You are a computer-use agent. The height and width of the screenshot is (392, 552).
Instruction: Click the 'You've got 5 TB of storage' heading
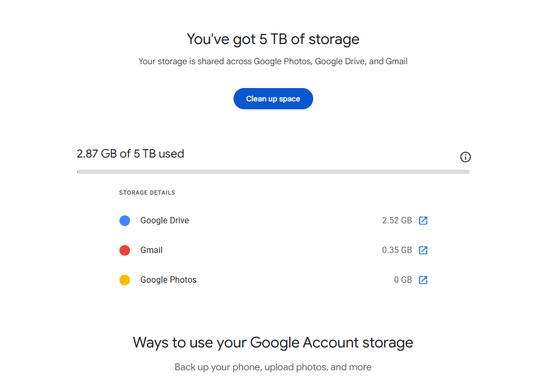[x=273, y=39]
